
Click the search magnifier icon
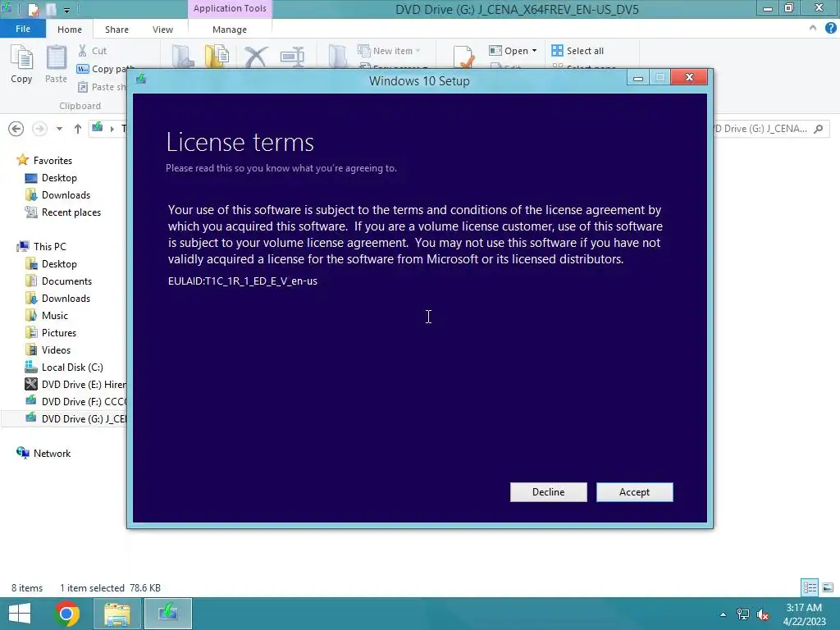(818, 129)
